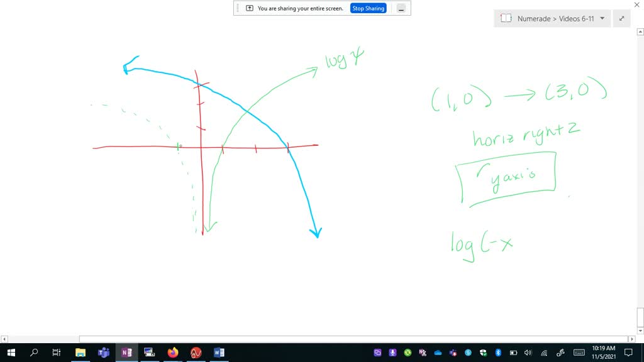Open the Numerade Videos 6-11 dropdown
The image size is (644, 362).
click(x=601, y=18)
